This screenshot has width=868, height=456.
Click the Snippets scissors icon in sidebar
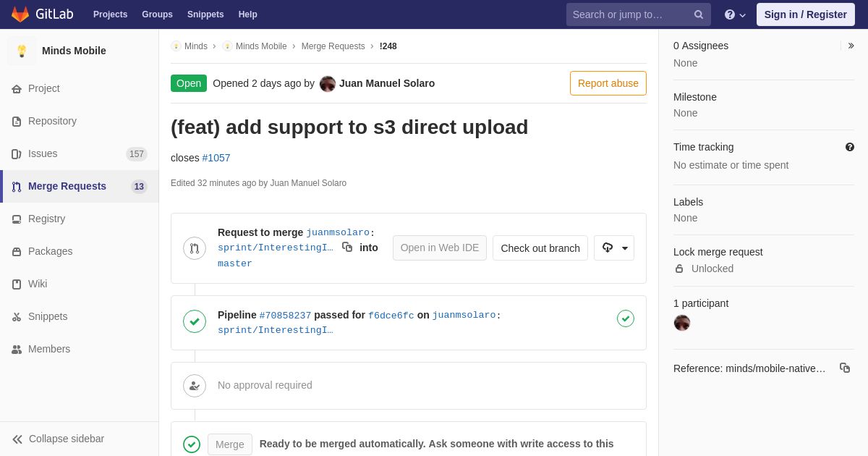point(17,317)
